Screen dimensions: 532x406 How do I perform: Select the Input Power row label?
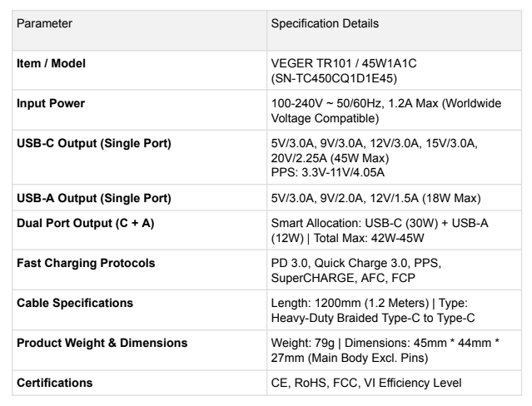click(x=51, y=103)
